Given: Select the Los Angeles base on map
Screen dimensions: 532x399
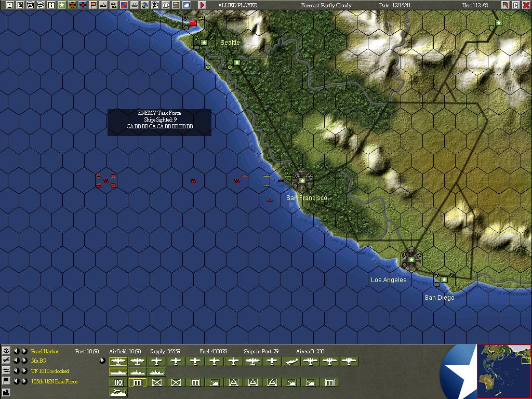Looking at the screenshot, I should (411, 260).
